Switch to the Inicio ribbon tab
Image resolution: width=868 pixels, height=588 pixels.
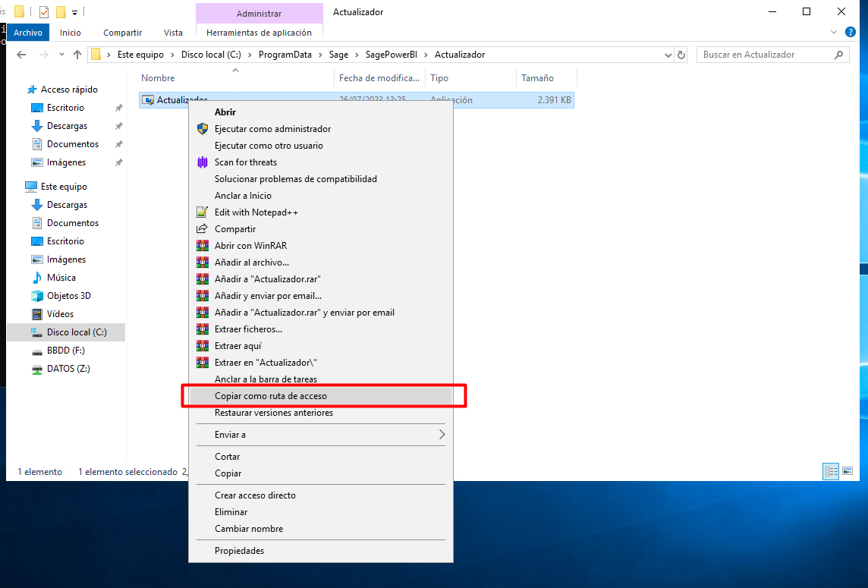(71, 33)
